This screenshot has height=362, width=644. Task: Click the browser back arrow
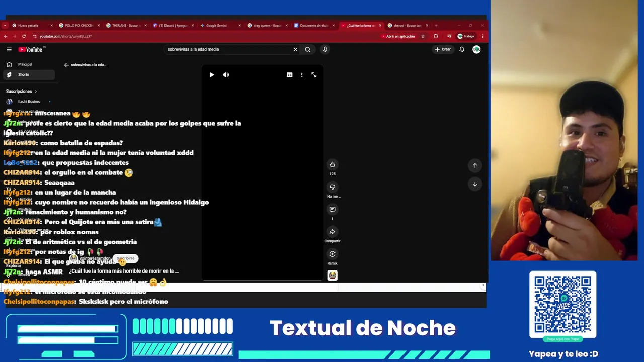(6, 36)
